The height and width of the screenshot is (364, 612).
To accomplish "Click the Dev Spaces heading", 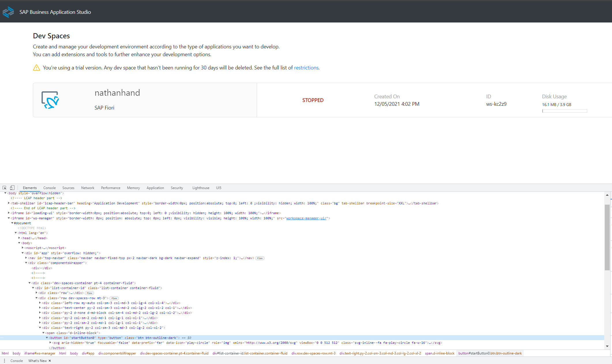I will coord(51,36).
